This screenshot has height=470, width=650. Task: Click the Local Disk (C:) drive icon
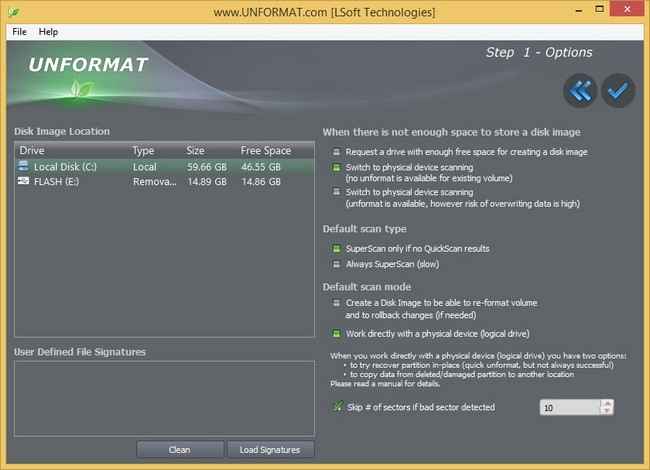point(23,166)
